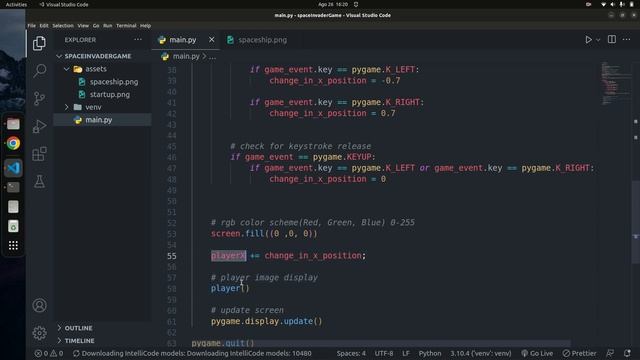Open the feedback icon in status bar
Screen dimensions: 640x360
[x=610, y=353]
